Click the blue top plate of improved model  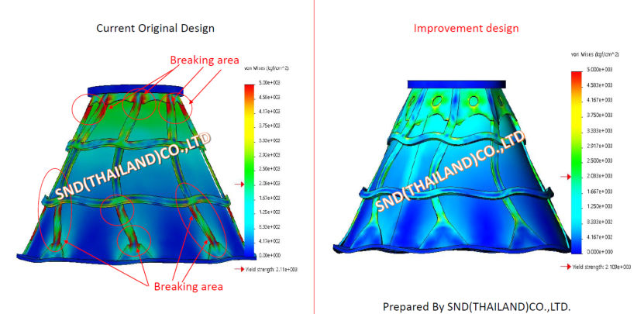pyautogui.click(x=457, y=82)
